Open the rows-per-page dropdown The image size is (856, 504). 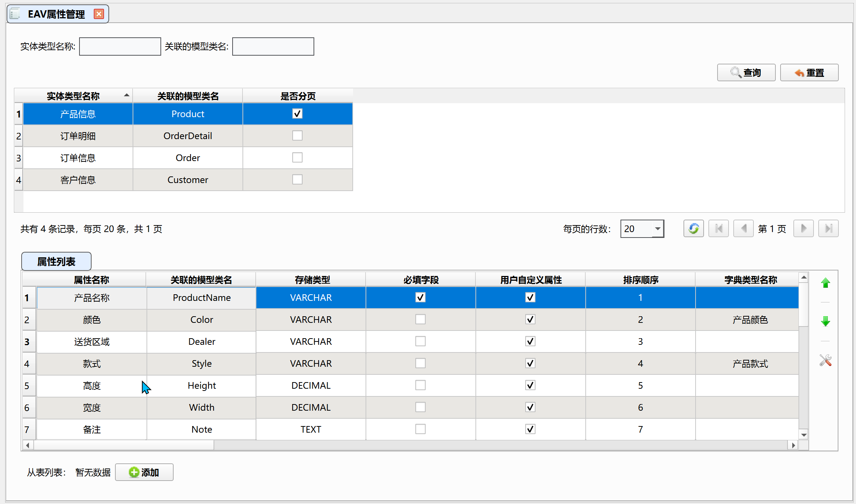(x=657, y=229)
